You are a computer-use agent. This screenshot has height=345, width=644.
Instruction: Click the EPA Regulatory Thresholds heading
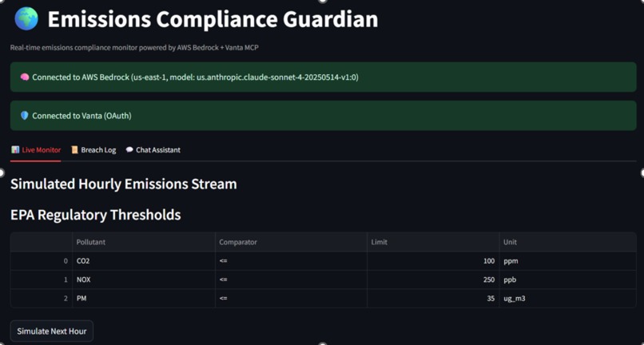(96, 215)
